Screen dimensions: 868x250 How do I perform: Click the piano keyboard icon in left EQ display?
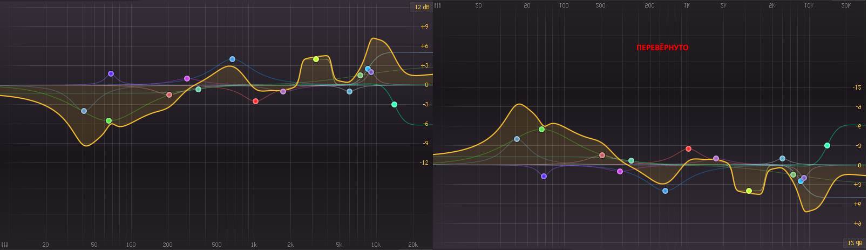(x=5, y=245)
